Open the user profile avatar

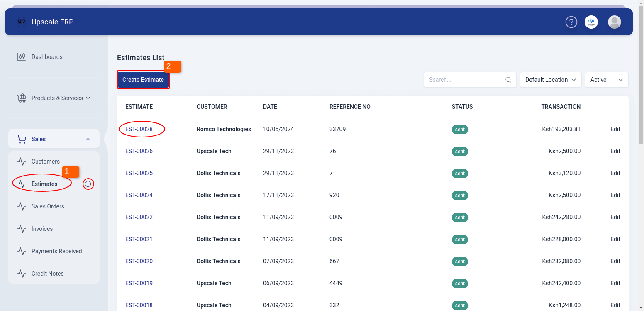pos(614,22)
